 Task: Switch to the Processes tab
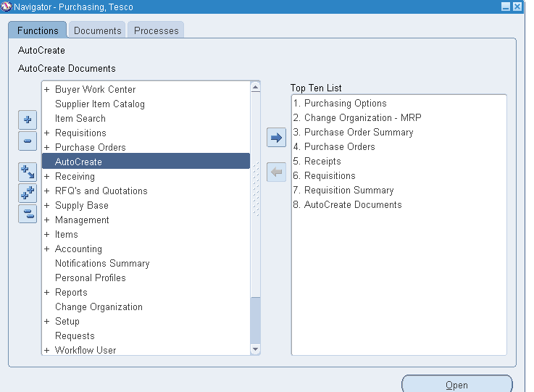(x=156, y=30)
